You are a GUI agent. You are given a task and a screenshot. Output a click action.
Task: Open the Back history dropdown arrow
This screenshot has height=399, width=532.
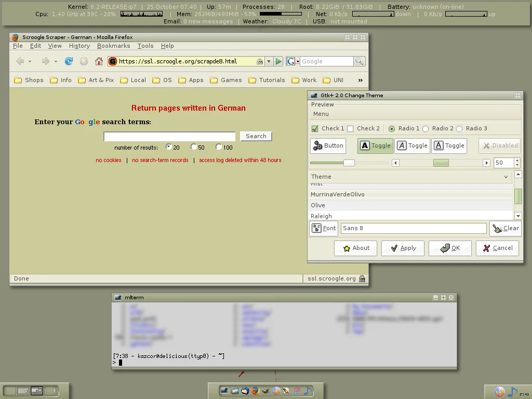(30, 61)
